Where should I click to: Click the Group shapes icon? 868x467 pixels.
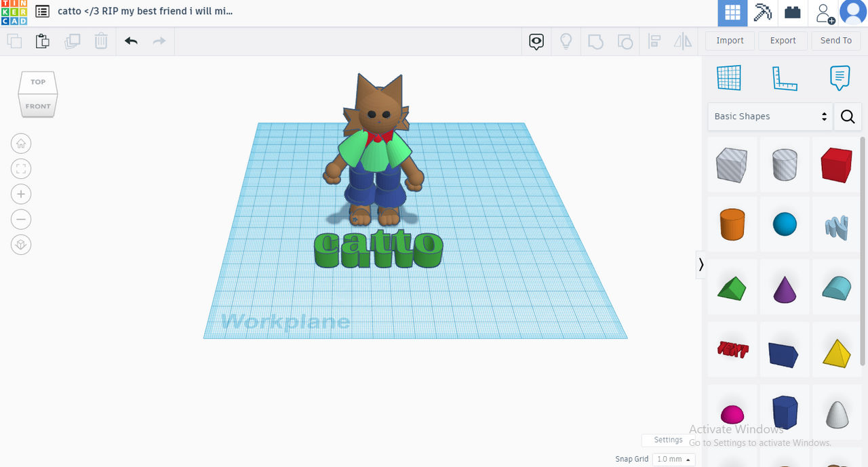click(595, 41)
